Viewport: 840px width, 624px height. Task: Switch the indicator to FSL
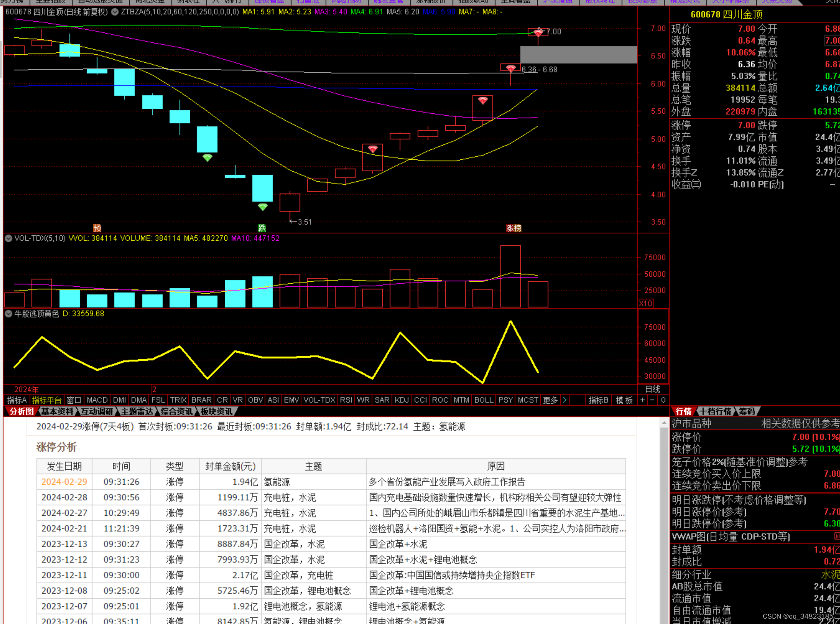point(158,400)
